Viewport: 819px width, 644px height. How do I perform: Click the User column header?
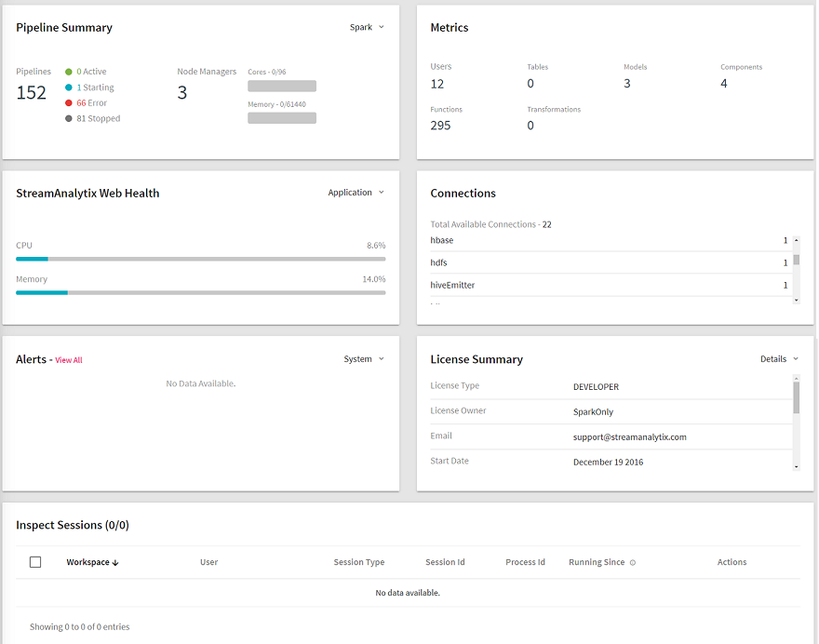point(208,562)
